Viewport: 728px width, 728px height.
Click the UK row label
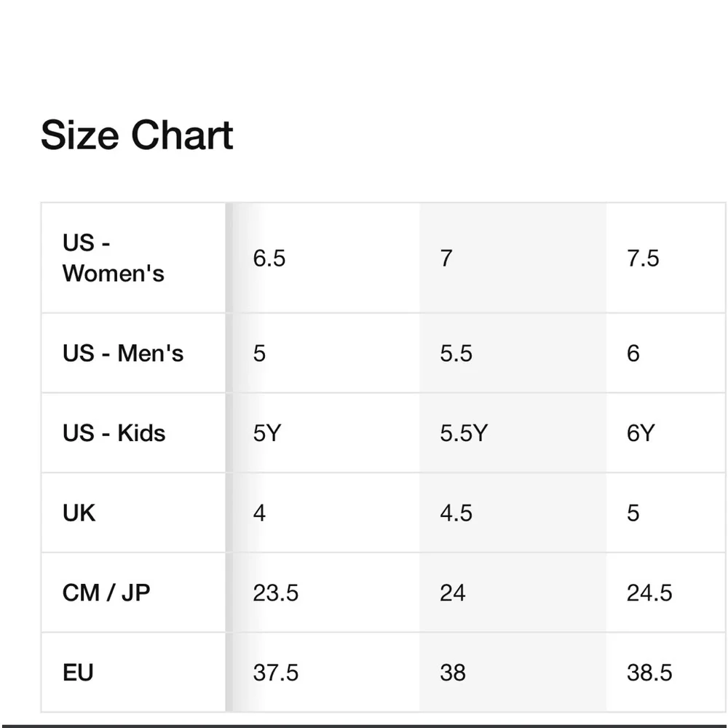pyautogui.click(x=79, y=513)
